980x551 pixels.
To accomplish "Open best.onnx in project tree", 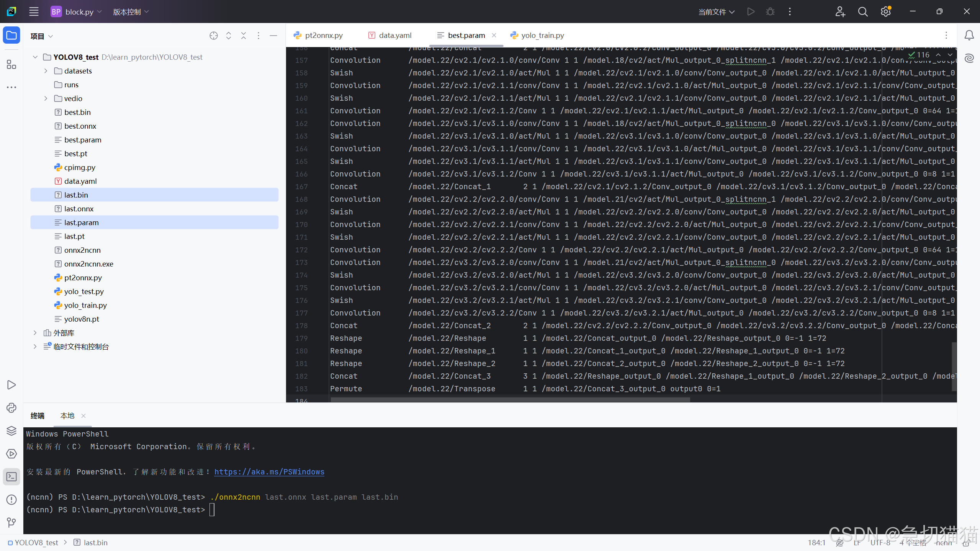I will [x=80, y=126].
